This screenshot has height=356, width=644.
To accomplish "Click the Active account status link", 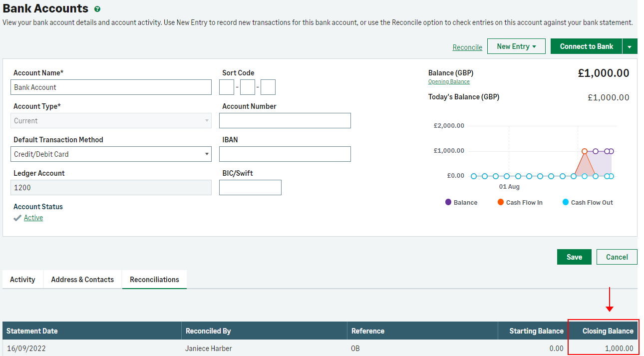I will 33,218.
